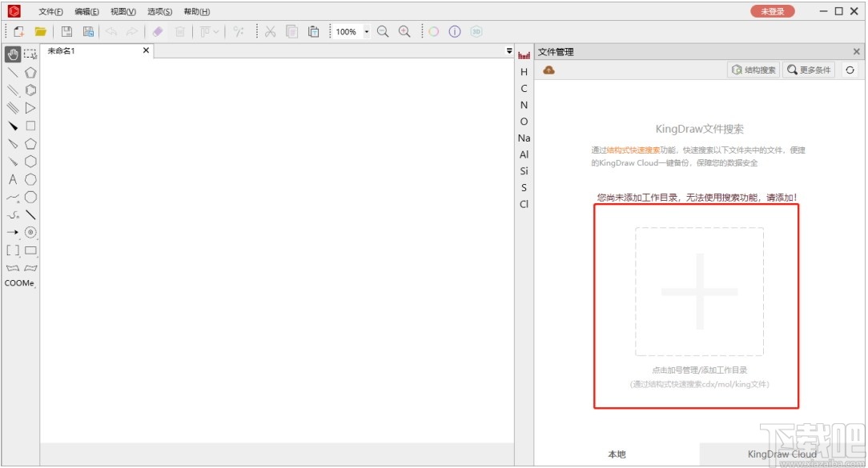Viewport: 868px width, 468px height.
Task: Click the 结构式快速搜索 link
Action: pos(633,150)
